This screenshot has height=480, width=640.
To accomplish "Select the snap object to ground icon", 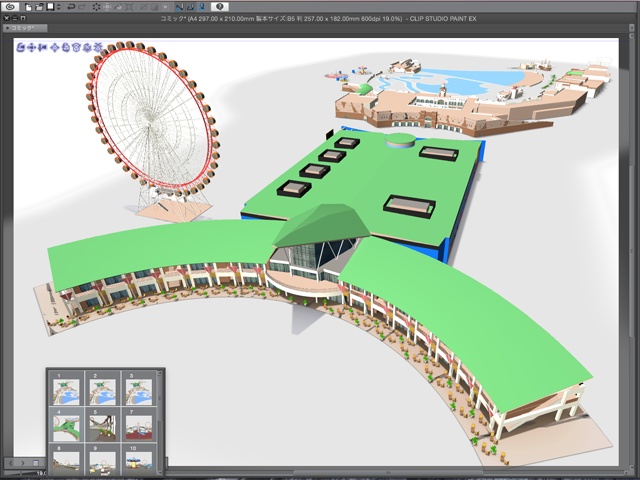I will [97, 47].
